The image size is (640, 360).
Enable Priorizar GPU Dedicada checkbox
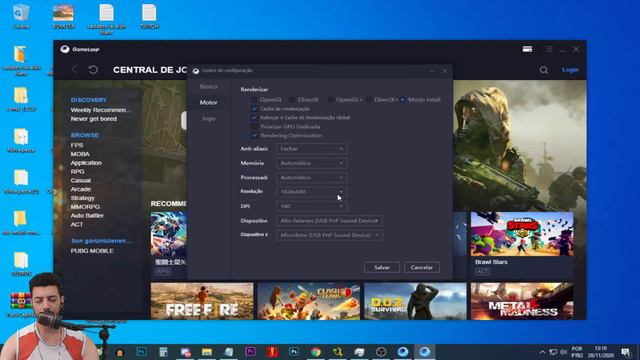pos(254,127)
